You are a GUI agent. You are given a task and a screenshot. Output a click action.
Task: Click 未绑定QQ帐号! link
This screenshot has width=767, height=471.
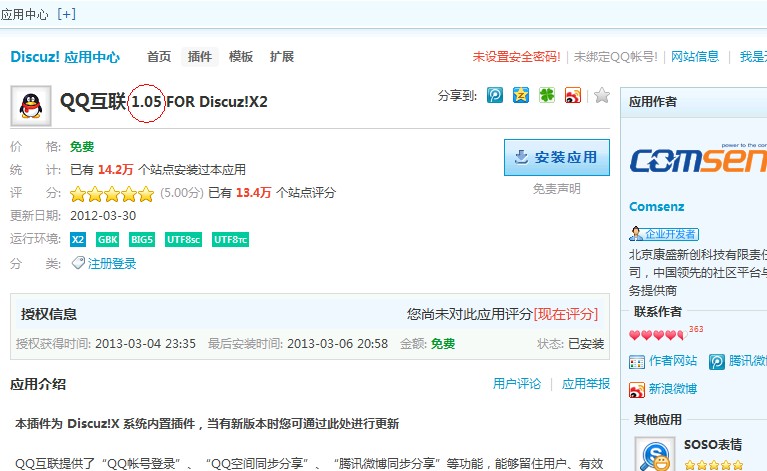coord(615,57)
